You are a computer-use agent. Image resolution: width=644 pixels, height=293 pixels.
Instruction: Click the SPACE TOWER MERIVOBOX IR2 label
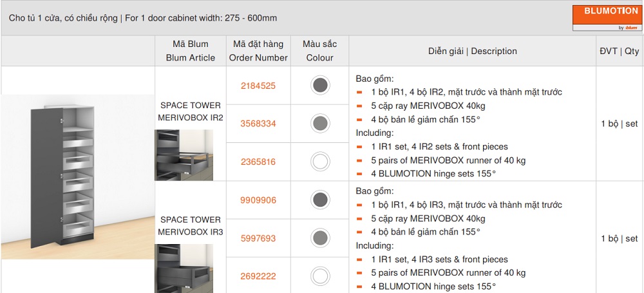point(190,111)
